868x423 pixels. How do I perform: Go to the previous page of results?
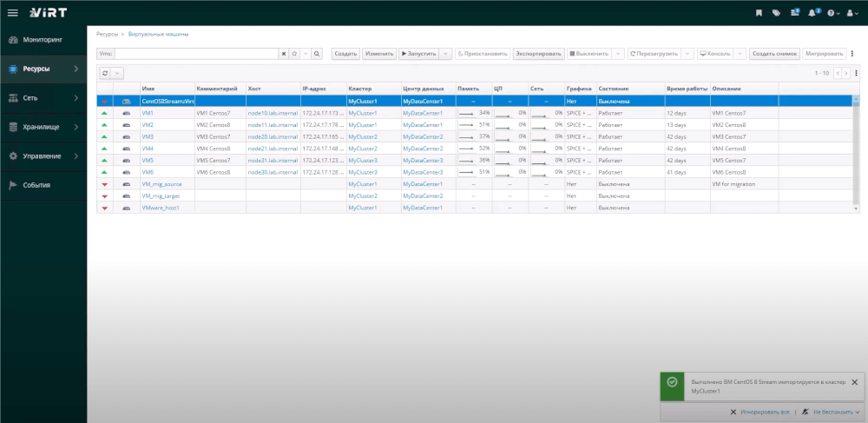838,73
